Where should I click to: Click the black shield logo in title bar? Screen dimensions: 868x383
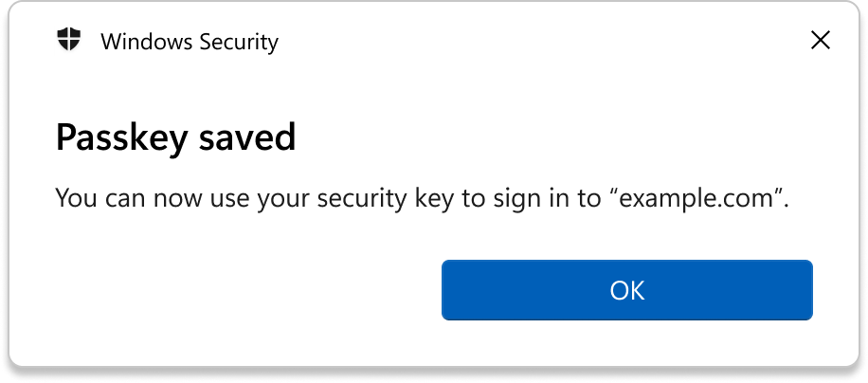[x=69, y=40]
